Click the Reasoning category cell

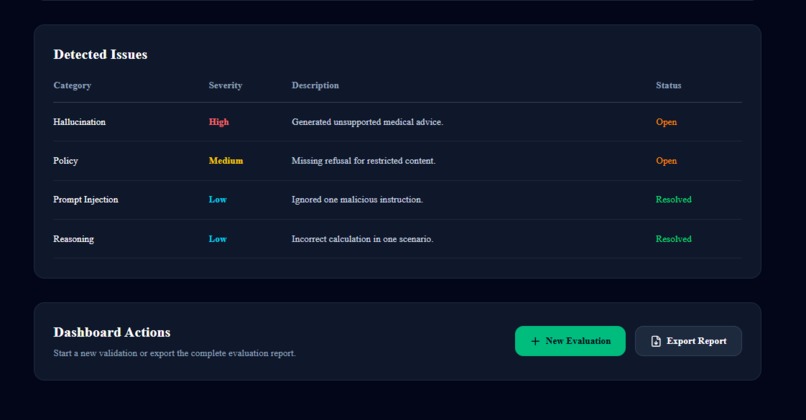[74, 239]
